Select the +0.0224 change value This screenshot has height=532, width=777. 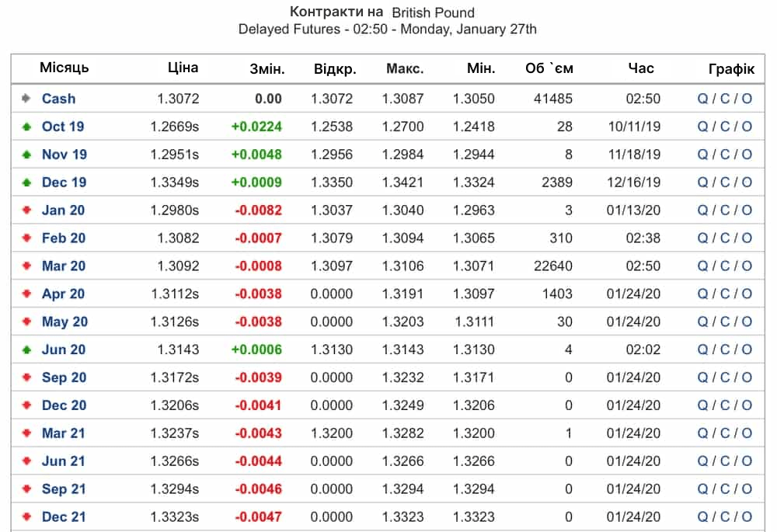256,127
